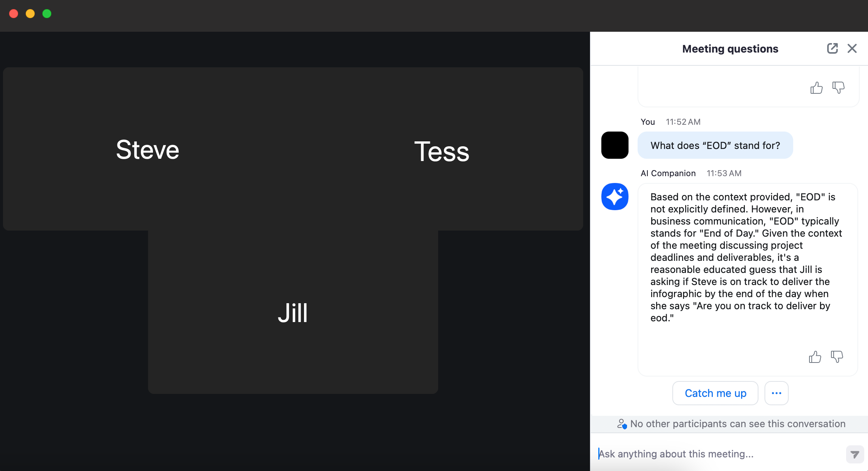Click the thumbs up icon on AI response

[x=815, y=356]
